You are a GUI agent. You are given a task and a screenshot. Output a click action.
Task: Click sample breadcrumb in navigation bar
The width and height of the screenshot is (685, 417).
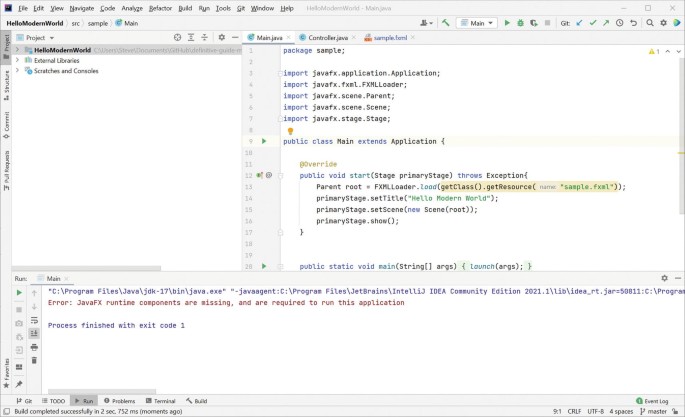click(97, 23)
